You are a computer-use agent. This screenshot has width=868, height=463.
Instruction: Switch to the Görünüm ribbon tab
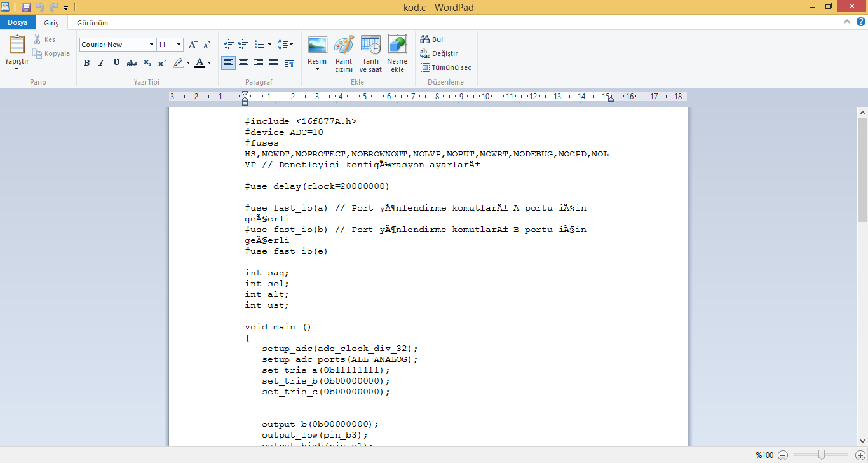(92, 23)
